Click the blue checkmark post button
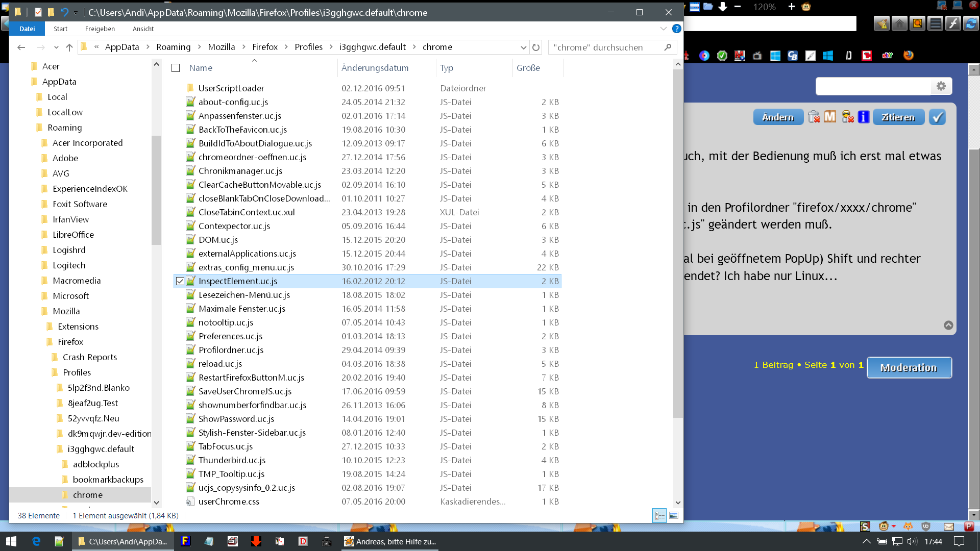The height and width of the screenshot is (551, 980). coord(937,117)
